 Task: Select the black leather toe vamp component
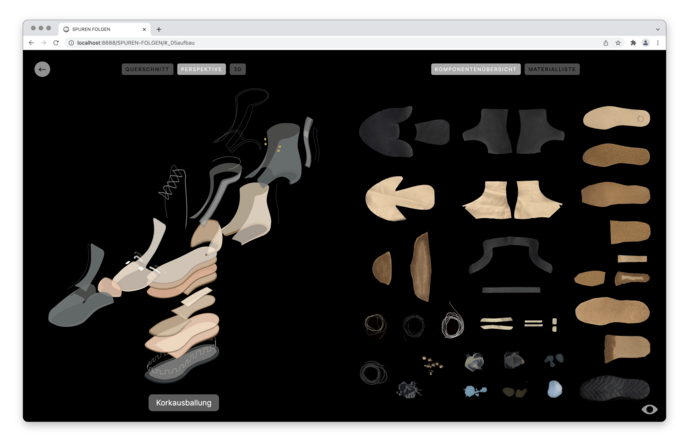(x=387, y=130)
